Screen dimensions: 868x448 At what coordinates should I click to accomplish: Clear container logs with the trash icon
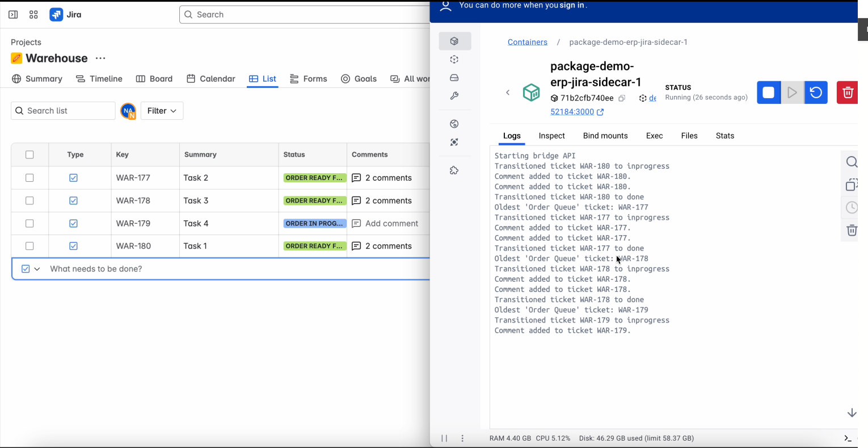(x=852, y=230)
